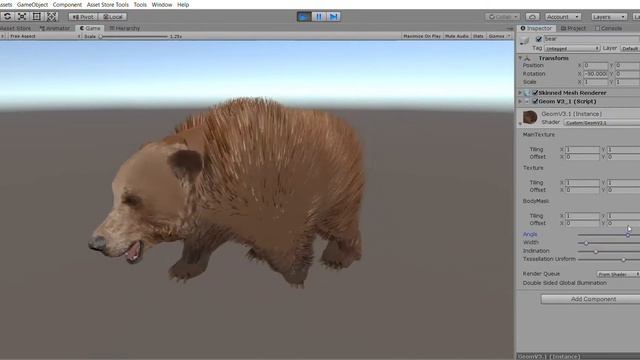Click the GeomV3.1 material preview thumbnail
The width and height of the screenshot is (640, 360).
click(530, 117)
